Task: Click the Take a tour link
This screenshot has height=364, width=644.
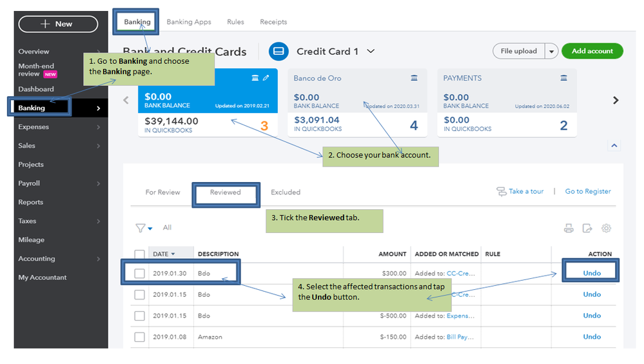Action: [526, 191]
